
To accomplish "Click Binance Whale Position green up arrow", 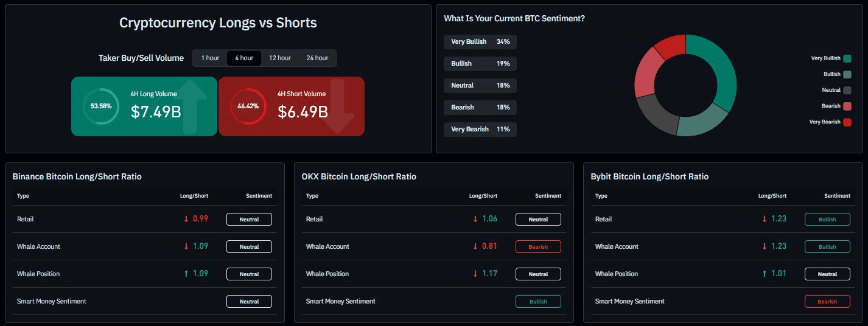I will pos(186,274).
